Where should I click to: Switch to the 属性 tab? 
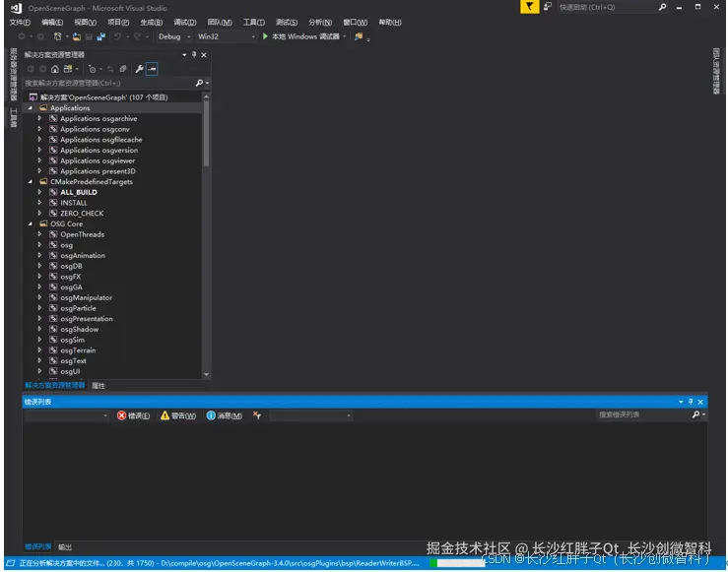point(98,386)
